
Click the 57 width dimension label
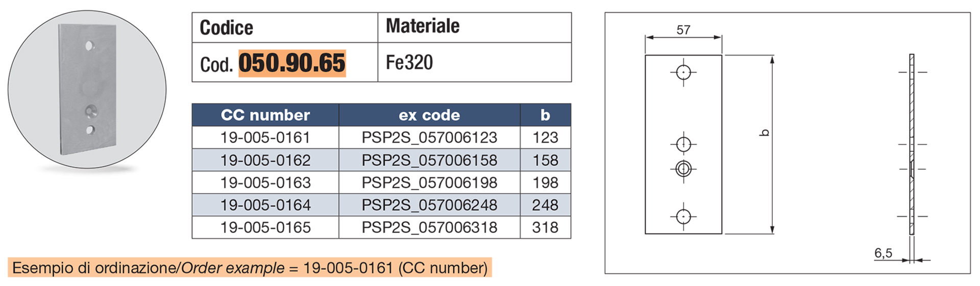683,30
